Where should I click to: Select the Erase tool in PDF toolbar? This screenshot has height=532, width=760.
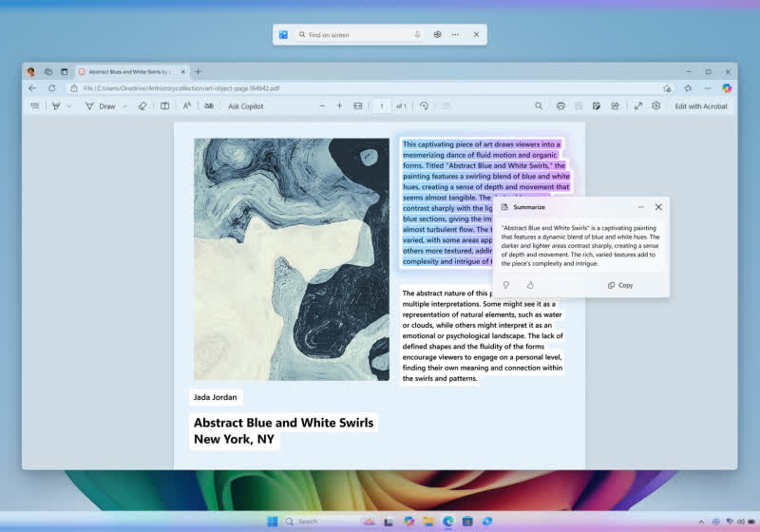pos(142,106)
